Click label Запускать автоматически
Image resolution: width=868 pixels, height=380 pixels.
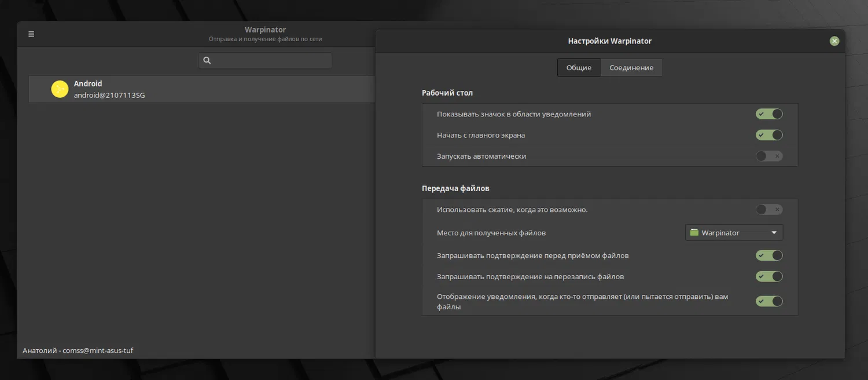coord(481,156)
